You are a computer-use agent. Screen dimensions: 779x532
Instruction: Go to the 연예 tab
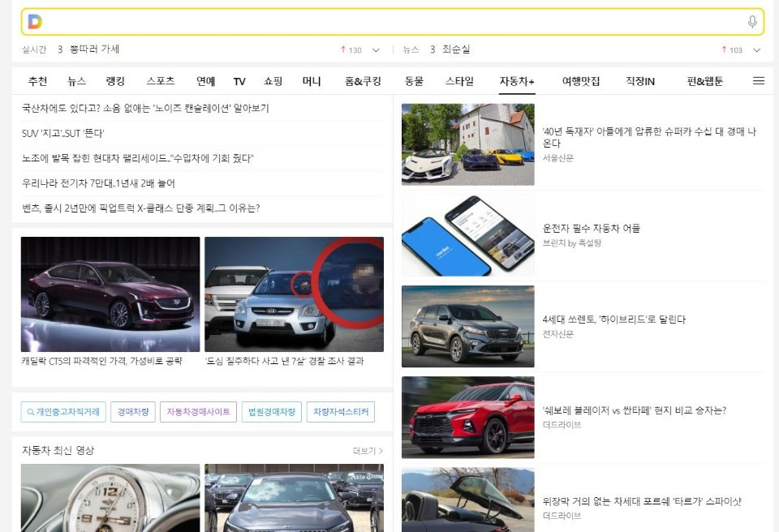205,81
